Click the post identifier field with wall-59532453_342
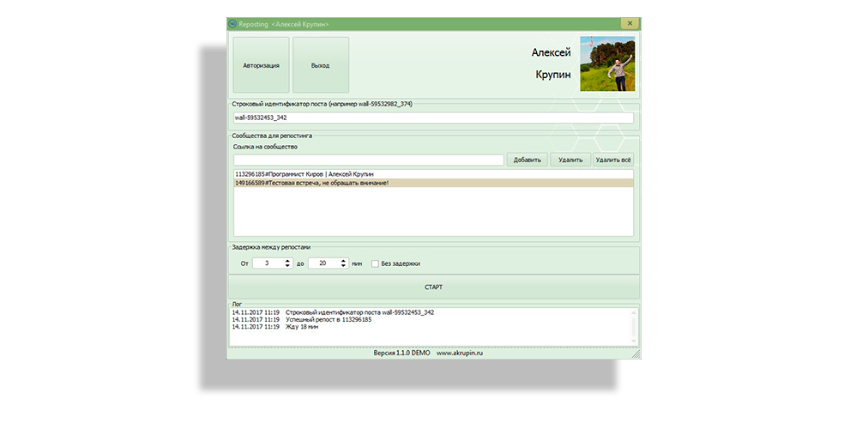The height and width of the screenshot is (429, 868). (x=433, y=118)
